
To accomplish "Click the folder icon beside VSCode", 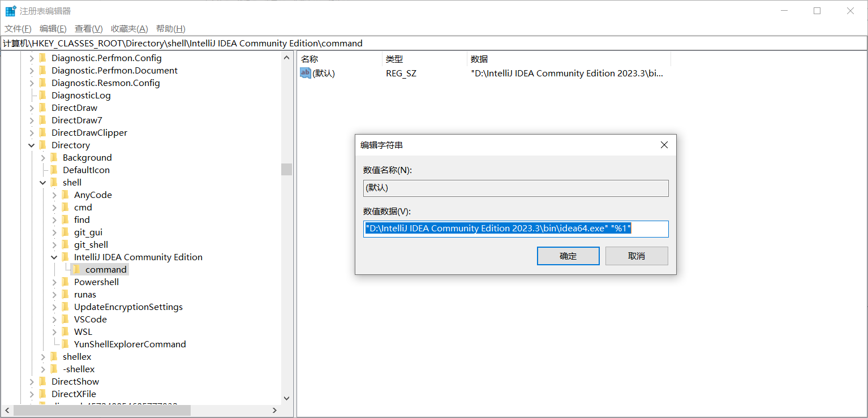I will pos(66,319).
